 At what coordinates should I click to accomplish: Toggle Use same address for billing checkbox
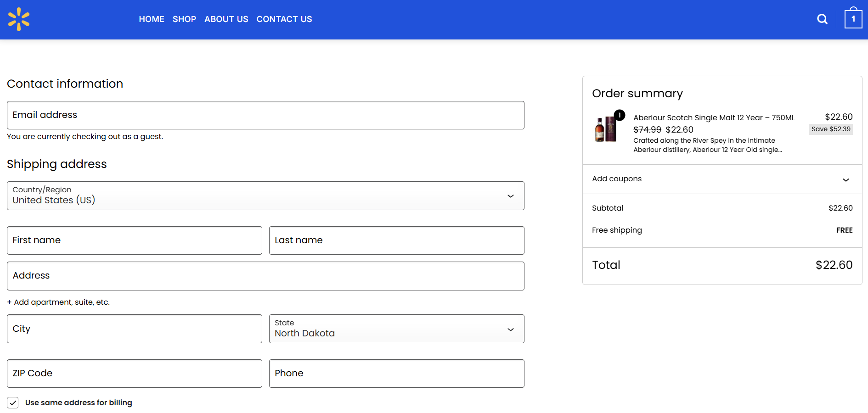coord(13,403)
